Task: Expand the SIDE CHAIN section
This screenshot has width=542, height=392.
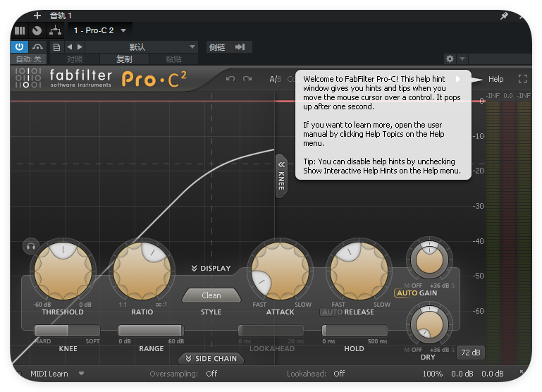Action: pos(211,358)
